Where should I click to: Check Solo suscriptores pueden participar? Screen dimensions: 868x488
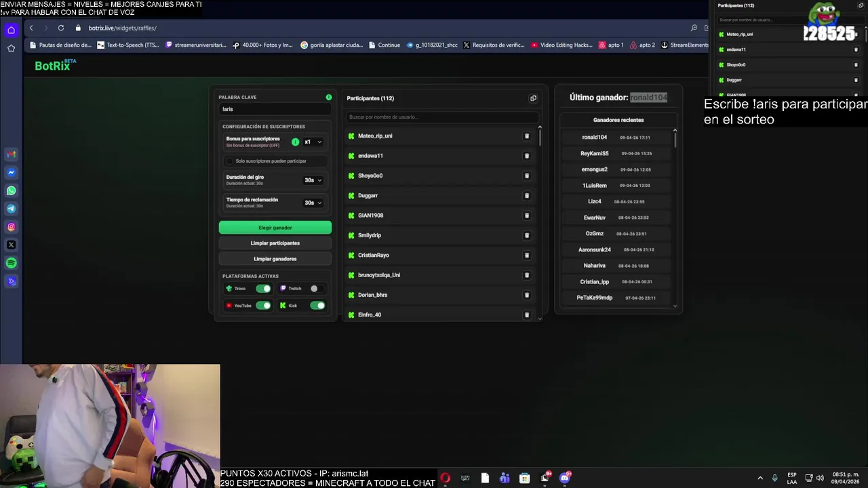tap(229, 161)
